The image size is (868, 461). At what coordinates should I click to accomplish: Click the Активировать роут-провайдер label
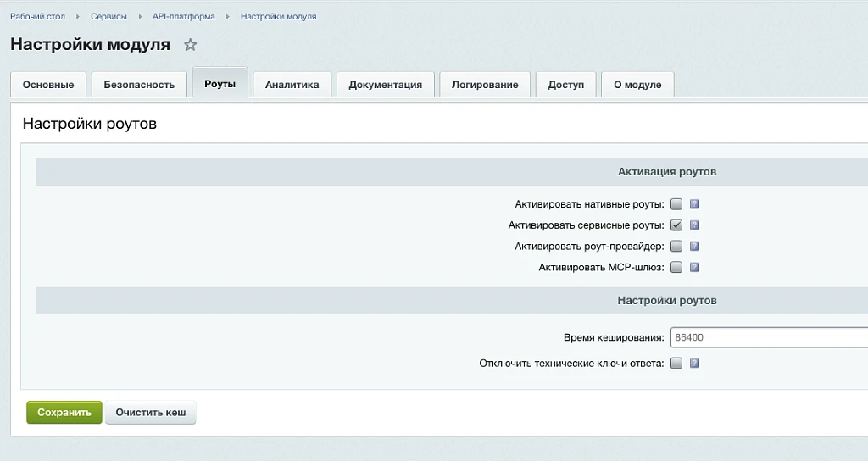590,247
